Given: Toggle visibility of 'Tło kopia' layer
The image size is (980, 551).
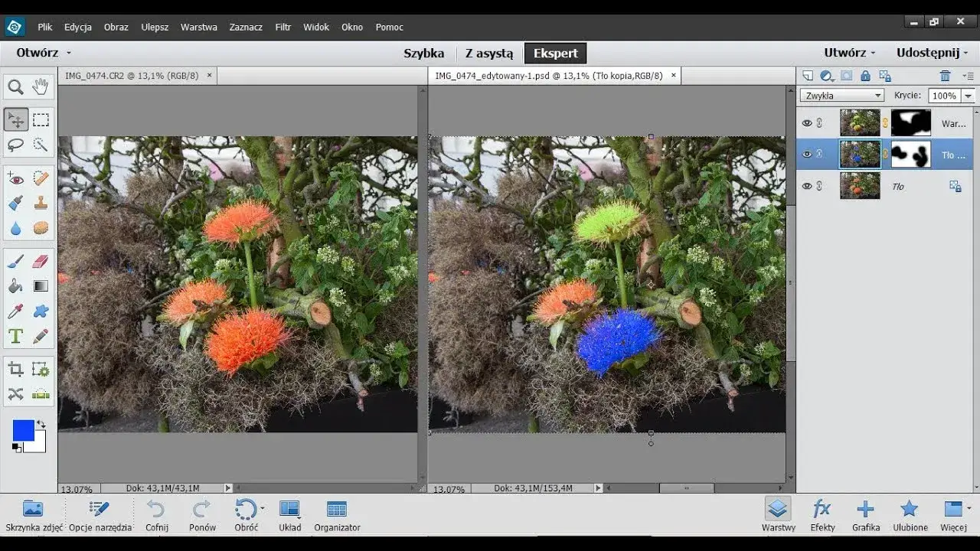Looking at the screenshot, I should 806,155.
